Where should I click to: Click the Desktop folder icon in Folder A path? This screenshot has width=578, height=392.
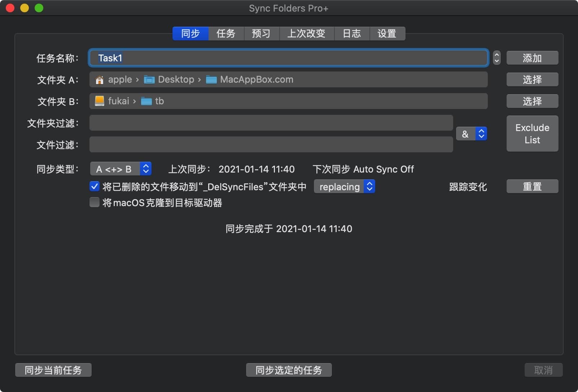(x=149, y=80)
